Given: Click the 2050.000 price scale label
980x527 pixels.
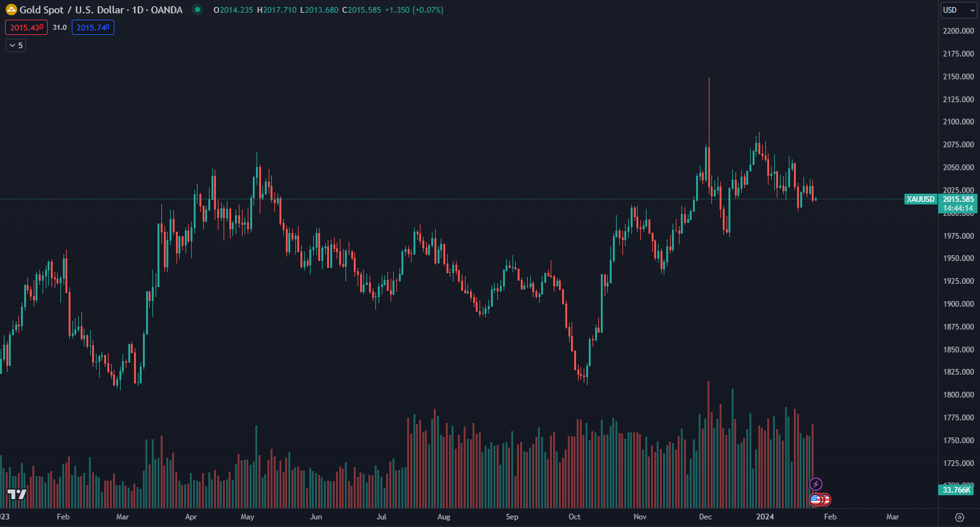Looking at the screenshot, I should pyautogui.click(x=958, y=168).
